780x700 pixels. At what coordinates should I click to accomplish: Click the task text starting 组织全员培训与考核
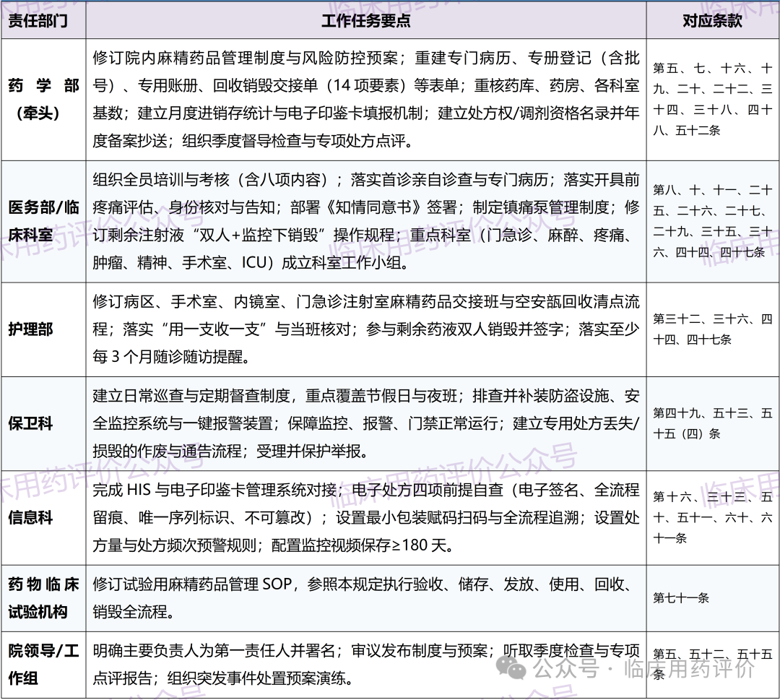pos(366,221)
